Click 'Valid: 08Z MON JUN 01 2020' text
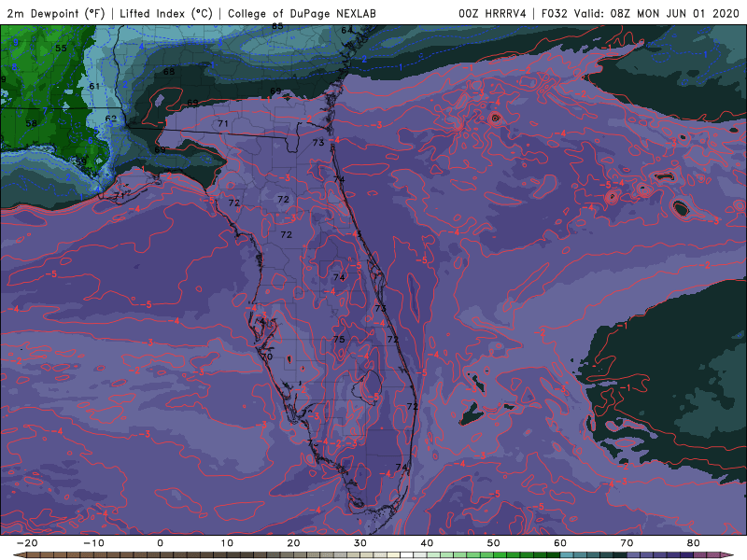This screenshot has width=747, height=560. coord(656,13)
